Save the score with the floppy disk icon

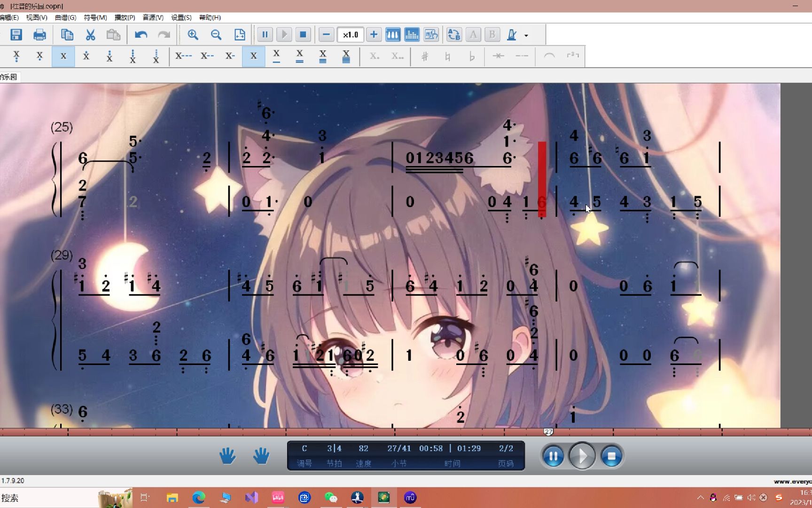click(16, 34)
